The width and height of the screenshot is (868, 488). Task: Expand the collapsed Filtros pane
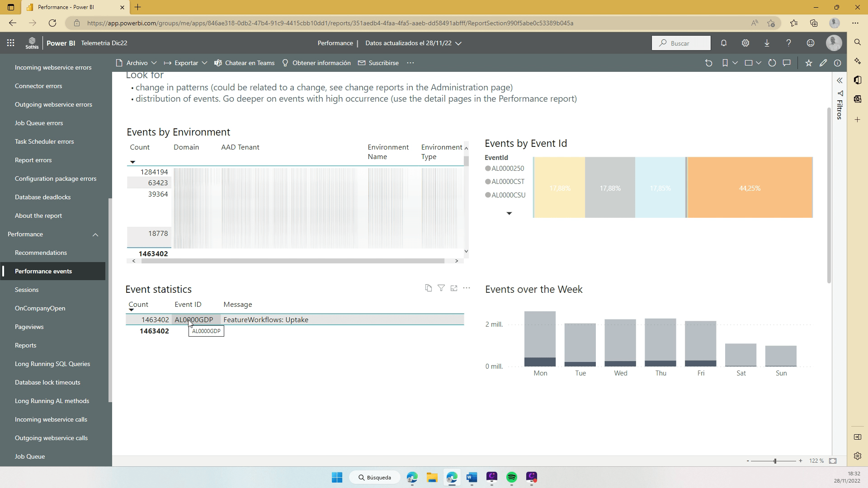coord(840,80)
